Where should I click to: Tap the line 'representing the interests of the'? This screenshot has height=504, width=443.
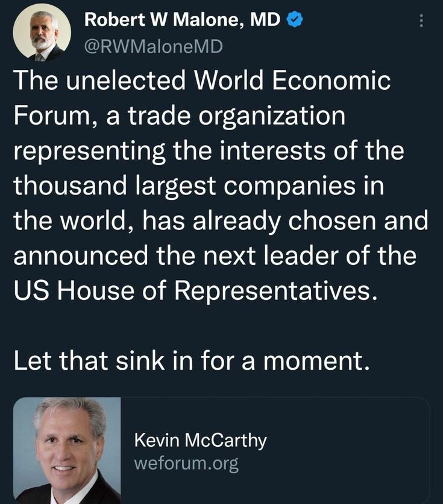[209, 151]
